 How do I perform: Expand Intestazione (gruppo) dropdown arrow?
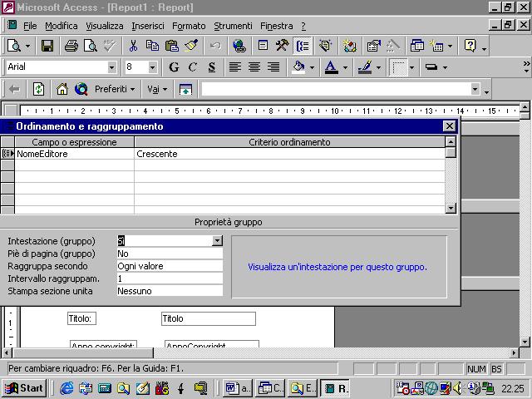tap(217, 241)
